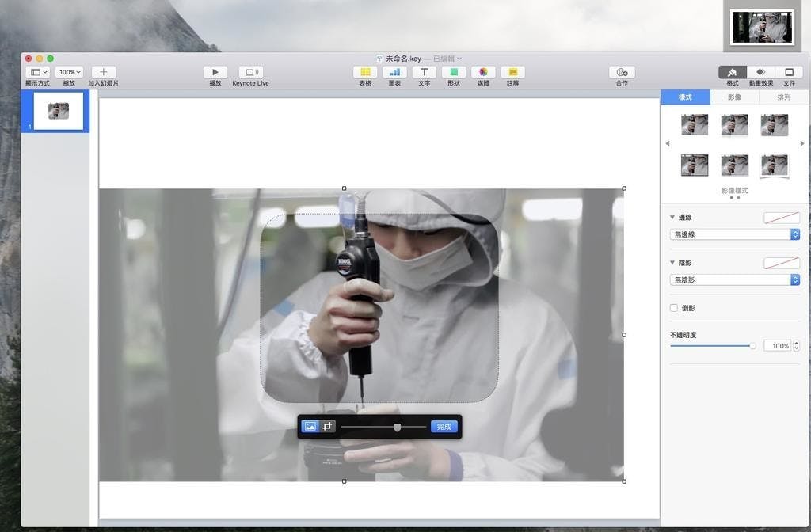
Task: Open Keynote Live from the toolbar
Action: click(250, 72)
